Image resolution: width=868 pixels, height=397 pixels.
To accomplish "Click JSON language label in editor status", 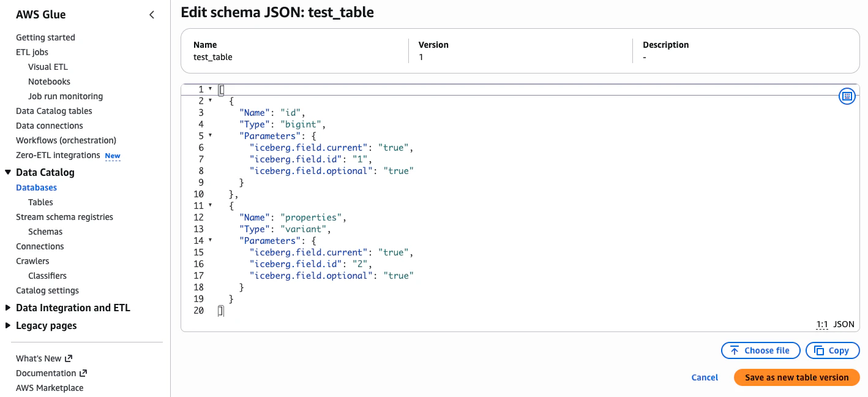I will (844, 324).
